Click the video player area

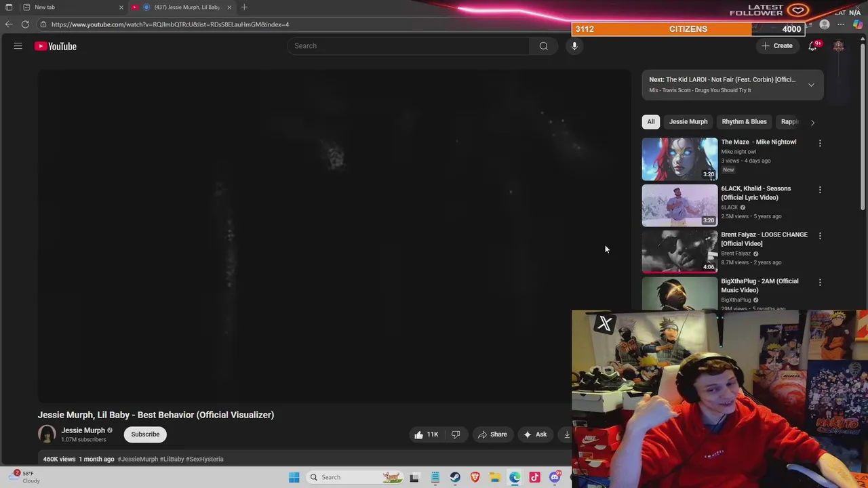pos(334,236)
